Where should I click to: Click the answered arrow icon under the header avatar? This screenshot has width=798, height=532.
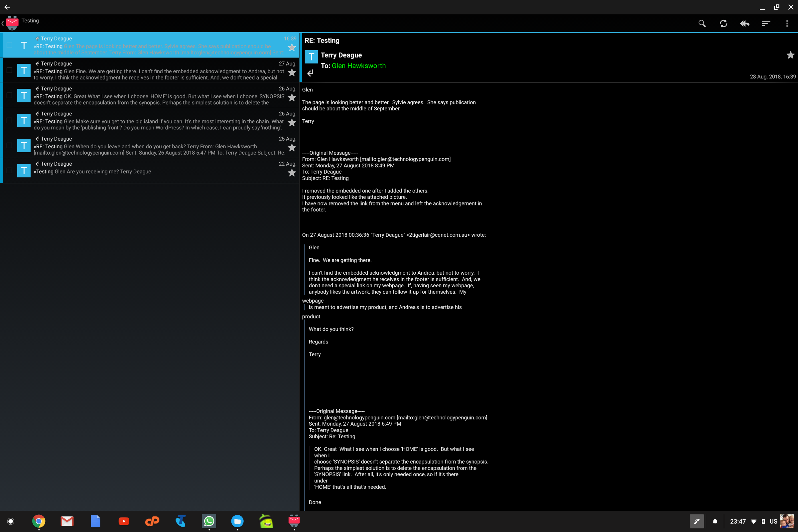pos(310,73)
